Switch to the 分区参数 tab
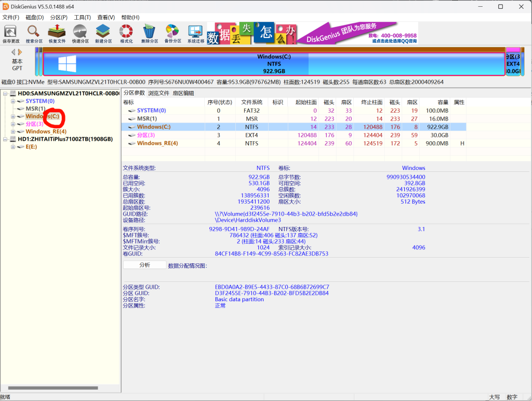The image size is (532, 401). pyautogui.click(x=134, y=93)
